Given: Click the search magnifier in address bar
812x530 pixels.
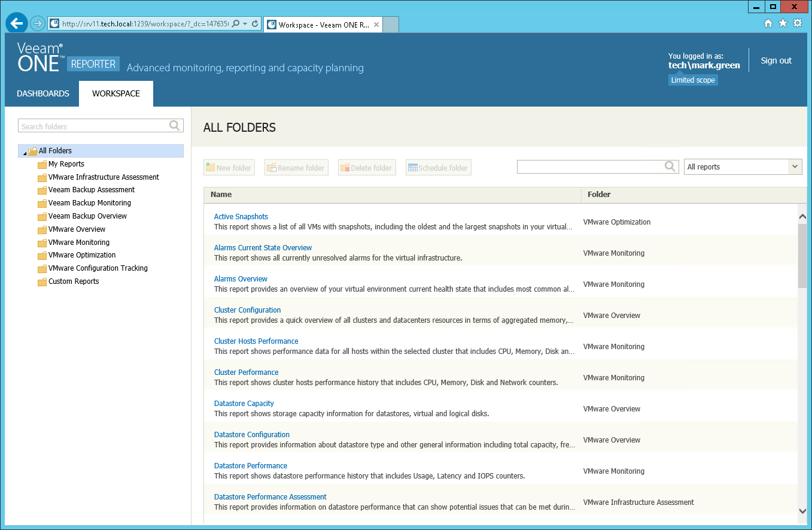Looking at the screenshot, I should 235,24.
